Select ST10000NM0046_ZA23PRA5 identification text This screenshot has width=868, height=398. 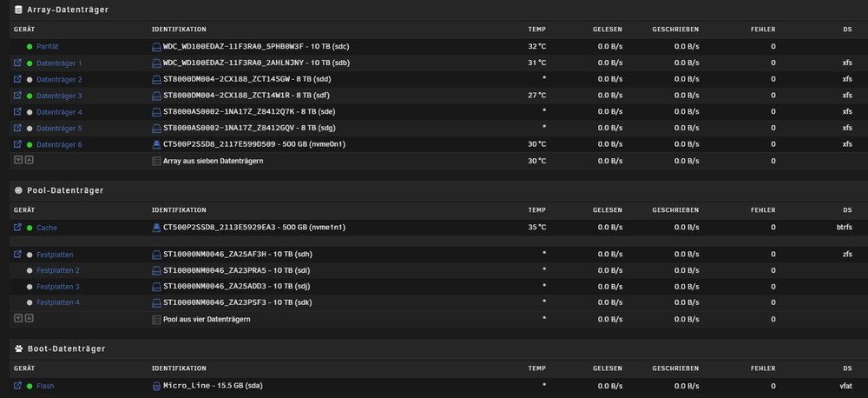click(x=236, y=270)
